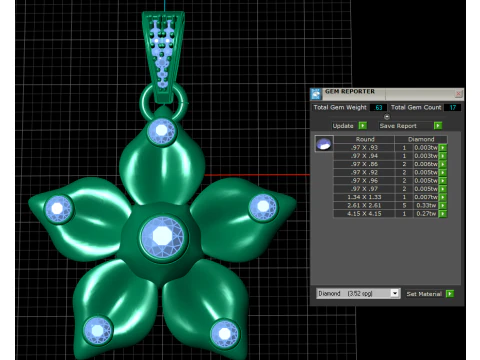This screenshot has height=360, width=480.
Task: Click the Set Material button
Action: click(x=424, y=294)
